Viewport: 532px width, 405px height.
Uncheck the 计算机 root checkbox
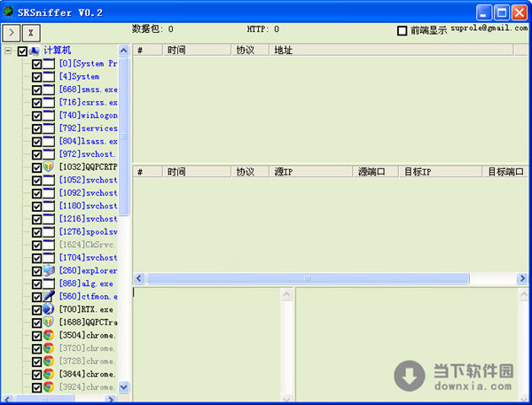click(22, 51)
